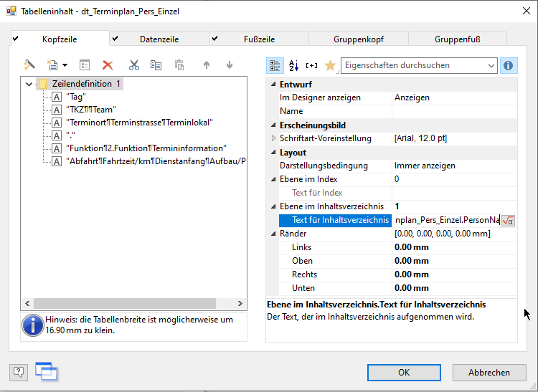Move item down with arrow
Viewport: 538px width, 392px height.
(x=230, y=64)
